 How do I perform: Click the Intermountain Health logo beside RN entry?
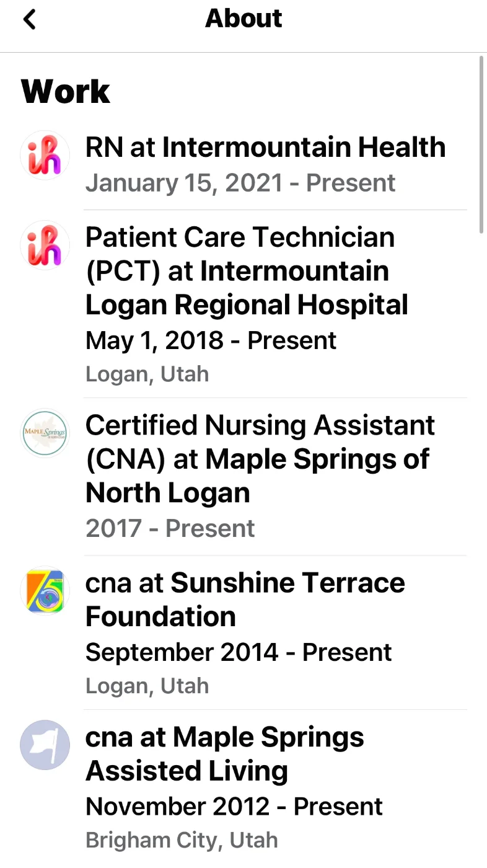[45, 155]
